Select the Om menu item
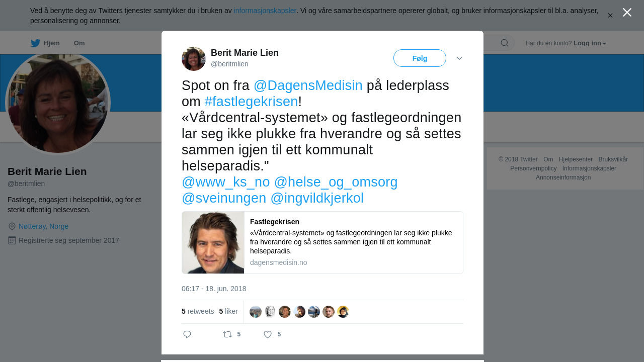Screen dimensions: 644x362 point(79,43)
